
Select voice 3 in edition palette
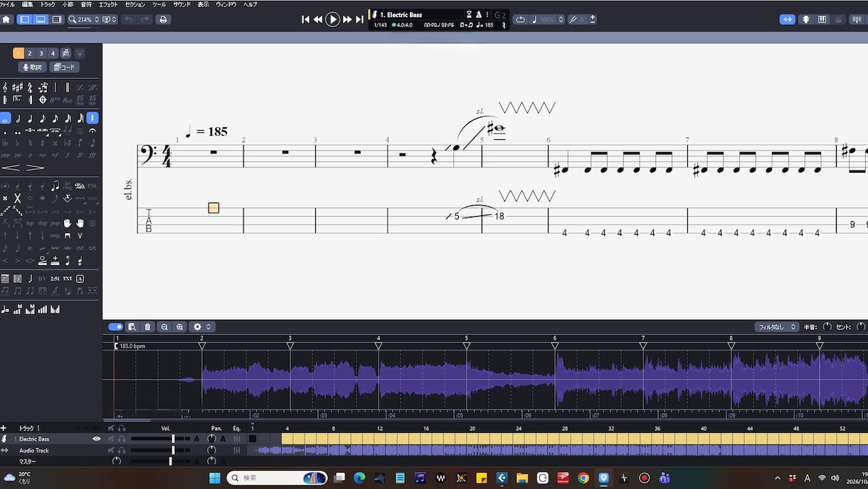point(41,53)
